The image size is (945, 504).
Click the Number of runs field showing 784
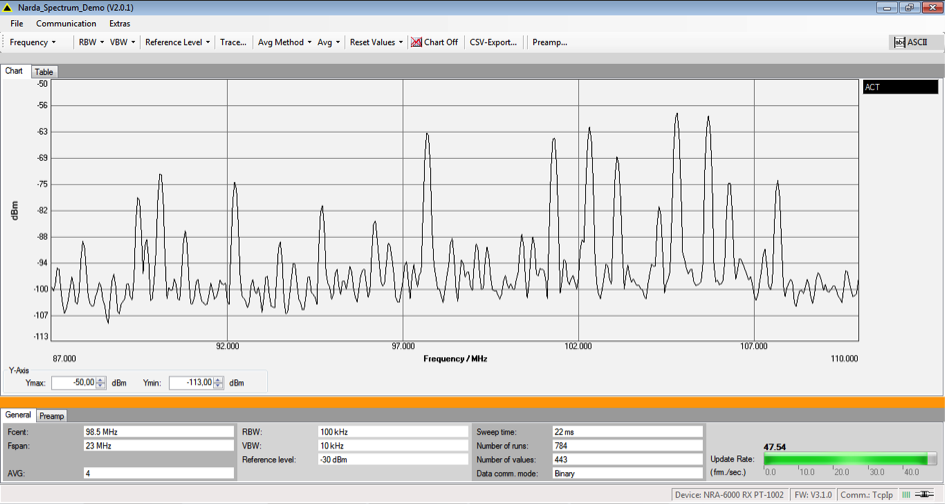pos(627,446)
